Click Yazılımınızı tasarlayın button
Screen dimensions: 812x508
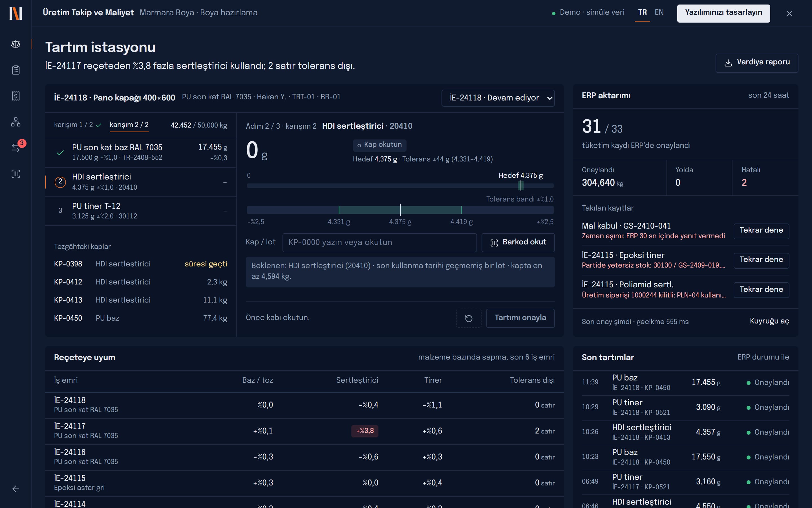(723, 14)
